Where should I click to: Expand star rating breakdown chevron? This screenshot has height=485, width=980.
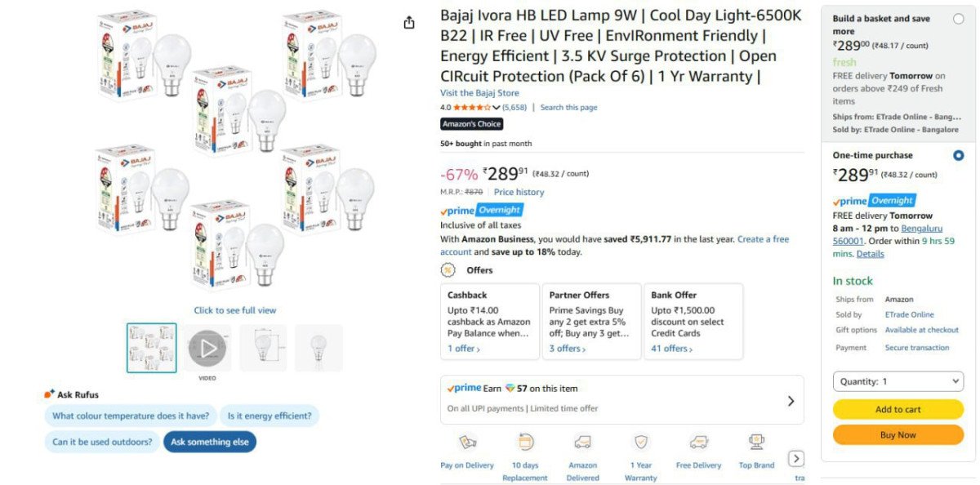[x=497, y=108]
